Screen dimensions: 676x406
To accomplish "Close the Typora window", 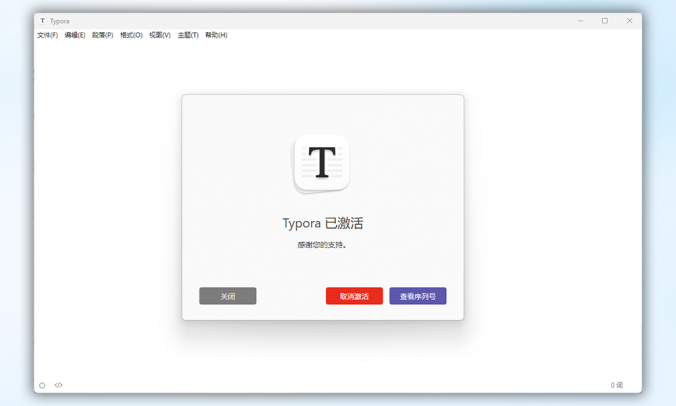I will click(x=629, y=21).
